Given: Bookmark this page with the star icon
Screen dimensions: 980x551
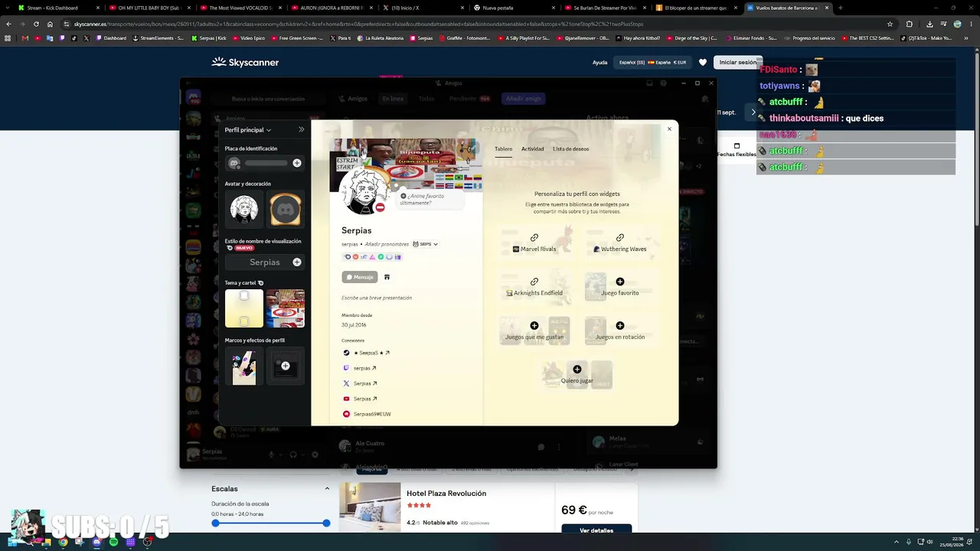Looking at the screenshot, I should pos(890,24).
